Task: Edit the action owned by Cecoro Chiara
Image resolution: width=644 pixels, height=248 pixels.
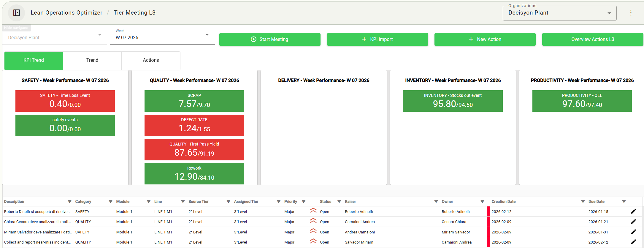Action: tap(633, 222)
